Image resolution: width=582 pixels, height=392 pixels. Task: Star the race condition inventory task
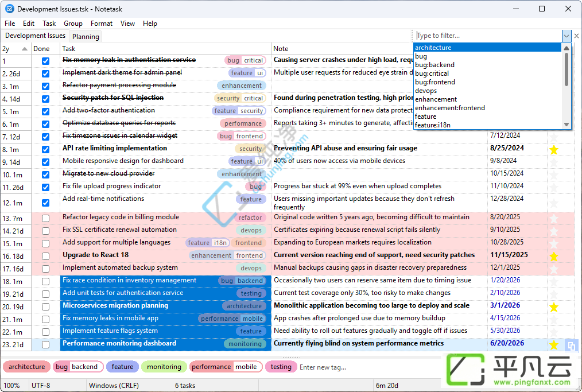[554, 282]
